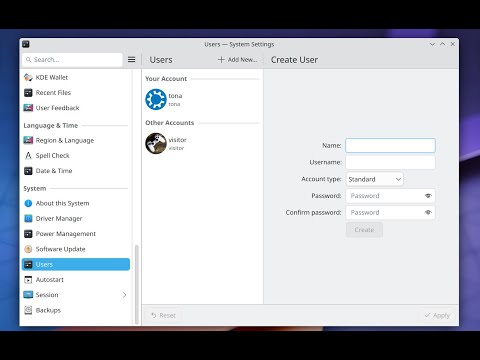Open the Date & Time page
Viewport: 480px width, 360px height.
76,171
